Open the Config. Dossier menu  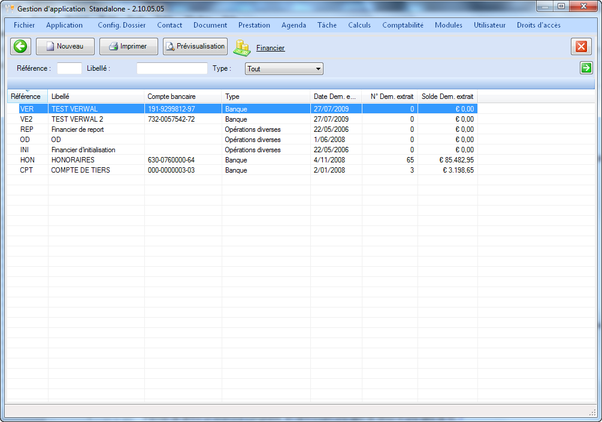(121, 24)
